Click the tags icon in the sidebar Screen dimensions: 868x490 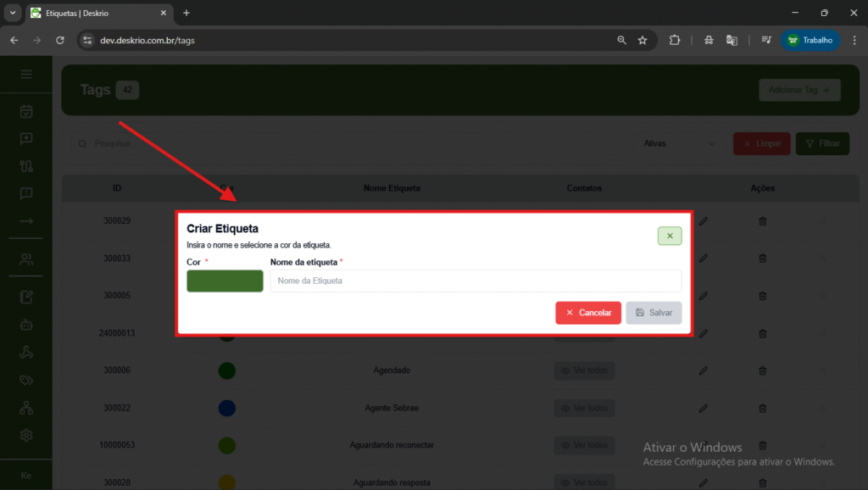click(x=26, y=381)
